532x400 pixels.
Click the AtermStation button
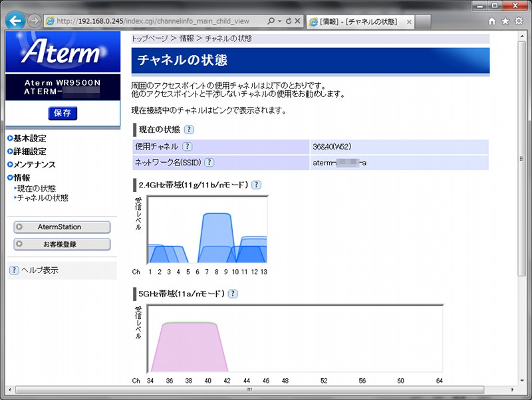coord(62,227)
